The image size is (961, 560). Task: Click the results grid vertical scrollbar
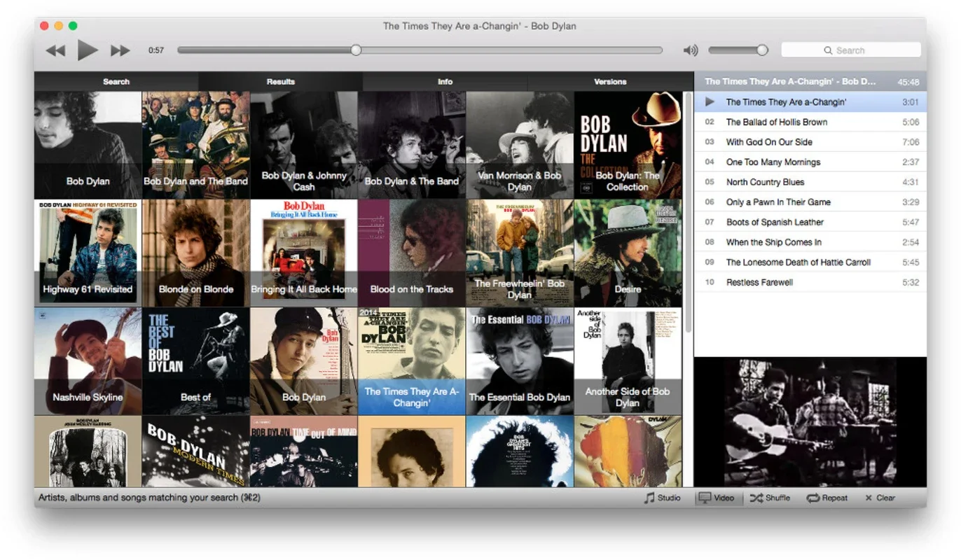(688, 213)
